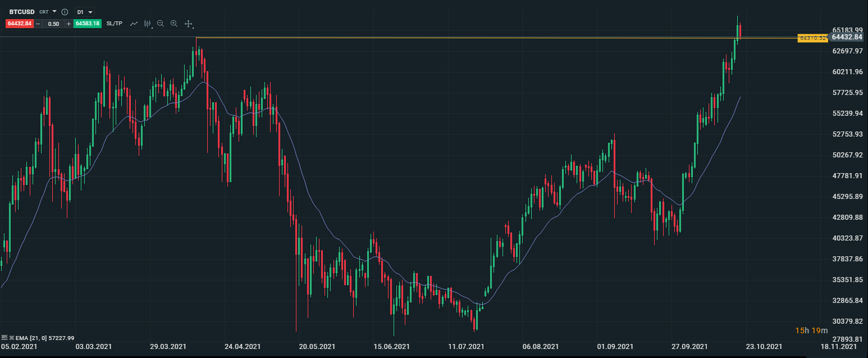This screenshot has height=358, width=868.
Task: Remove the EMA indicator with X icon
Action: [11, 338]
